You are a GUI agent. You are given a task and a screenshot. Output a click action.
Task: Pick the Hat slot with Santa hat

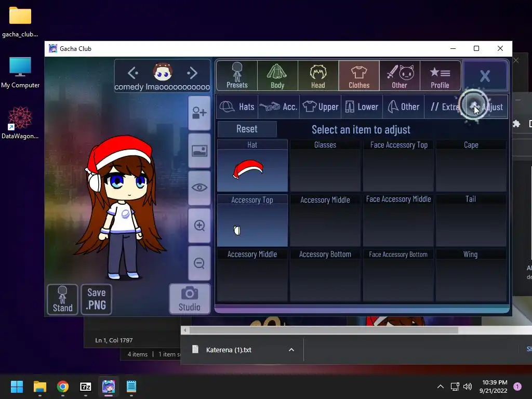252,166
